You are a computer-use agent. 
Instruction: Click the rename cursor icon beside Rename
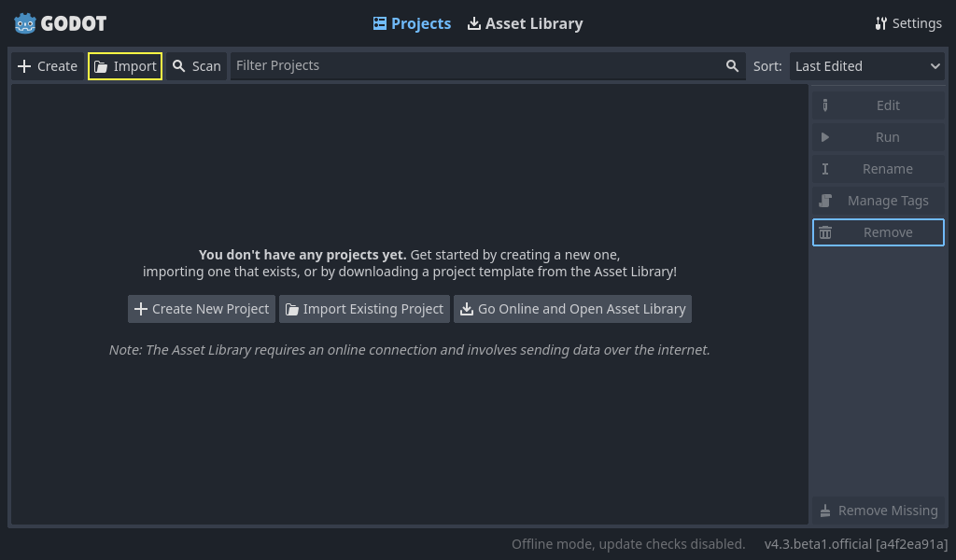click(x=825, y=168)
